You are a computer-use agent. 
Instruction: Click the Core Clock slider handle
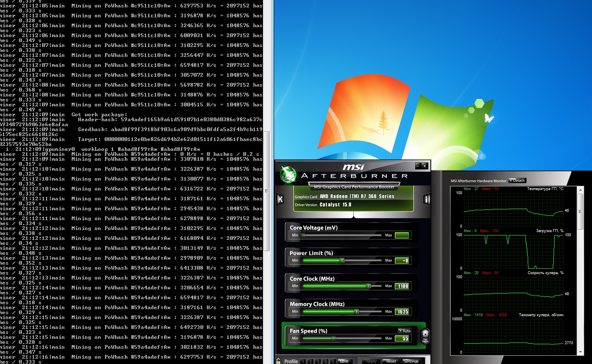point(368,286)
